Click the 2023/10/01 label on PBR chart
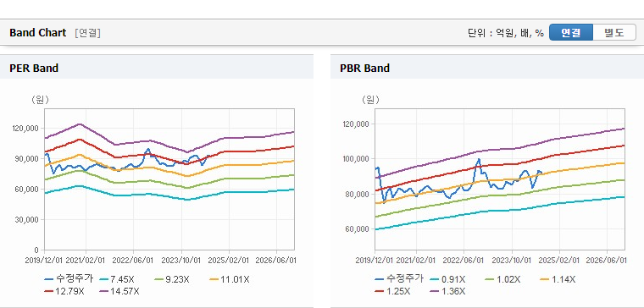The height and width of the screenshot is (308, 644). 514,261
